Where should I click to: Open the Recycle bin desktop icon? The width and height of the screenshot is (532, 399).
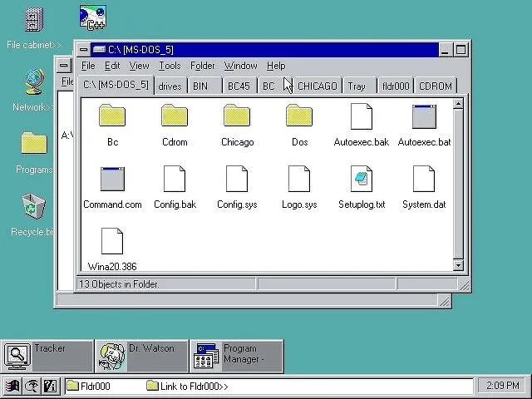(x=33, y=206)
